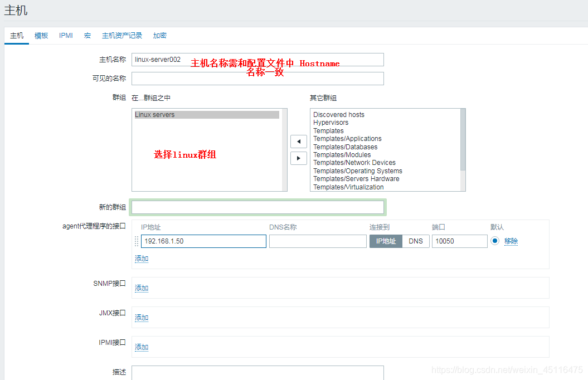Open the 模板 tab
The width and height of the screenshot is (588, 380).
(41, 36)
